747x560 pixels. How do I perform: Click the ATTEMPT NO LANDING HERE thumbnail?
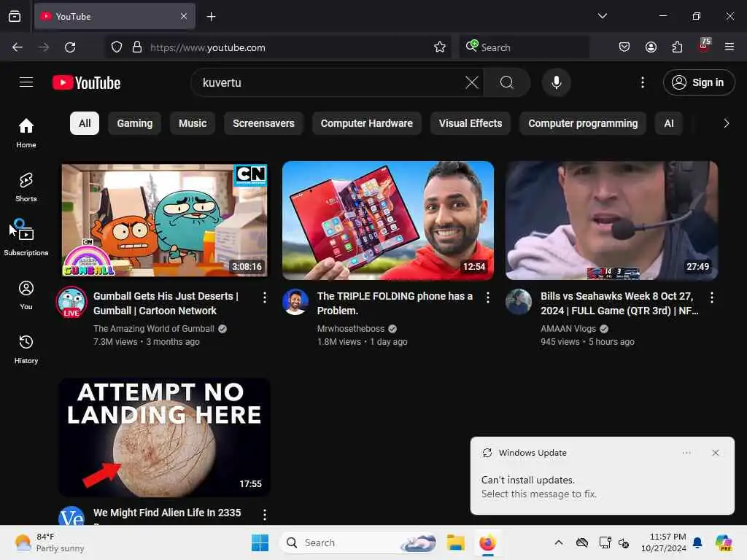pos(164,437)
